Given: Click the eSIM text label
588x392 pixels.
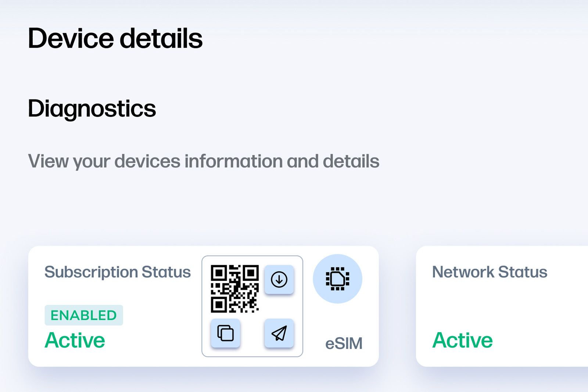Looking at the screenshot, I should tap(344, 344).
